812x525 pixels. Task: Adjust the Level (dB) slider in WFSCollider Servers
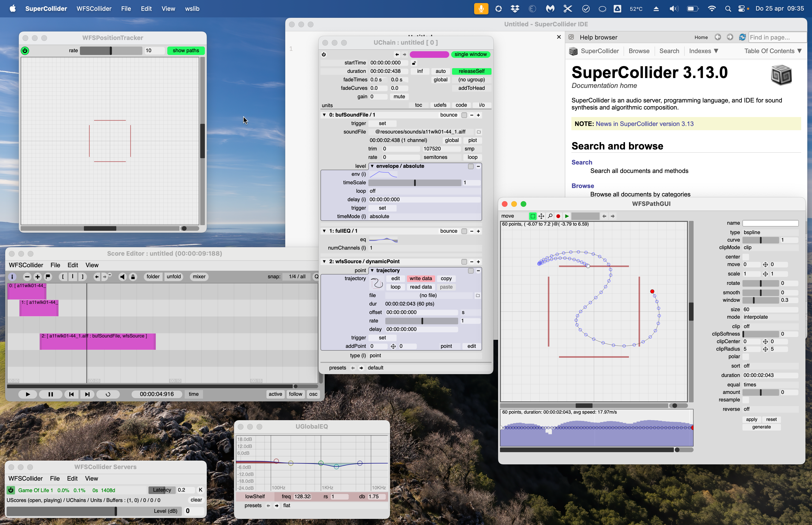click(x=116, y=511)
